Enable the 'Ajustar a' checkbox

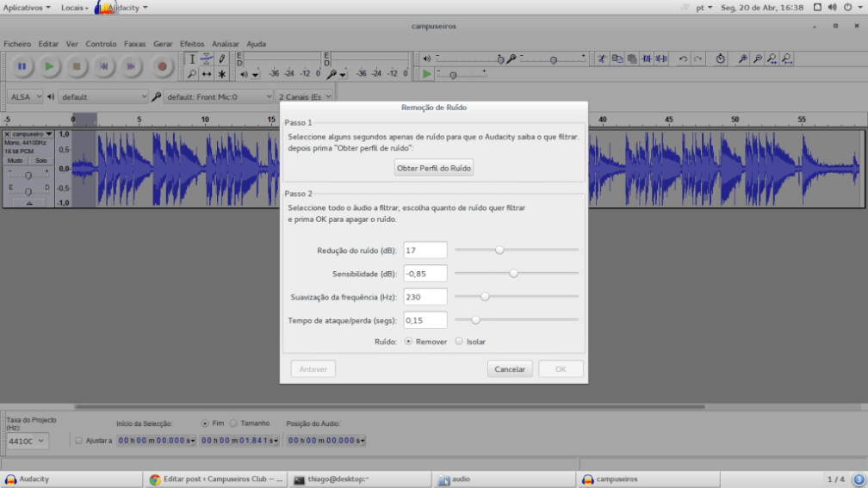pyautogui.click(x=79, y=441)
